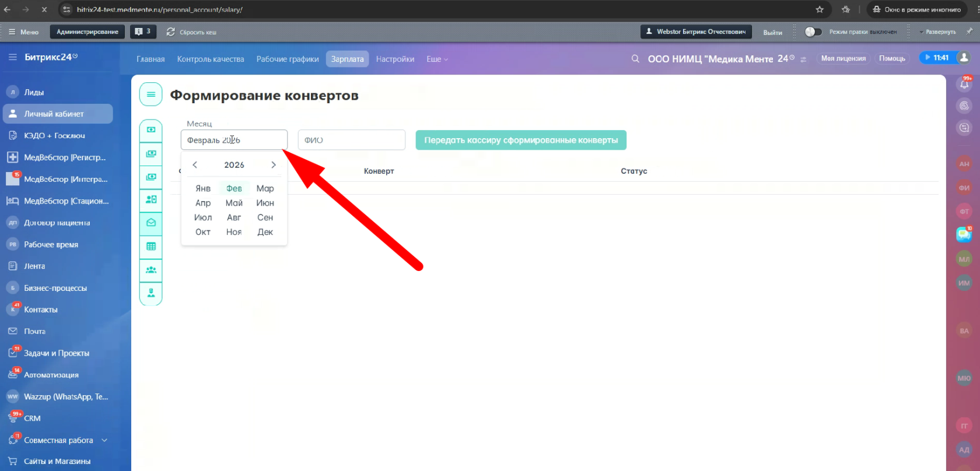
Task: Click the notifications bell icon
Action: point(964,85)
